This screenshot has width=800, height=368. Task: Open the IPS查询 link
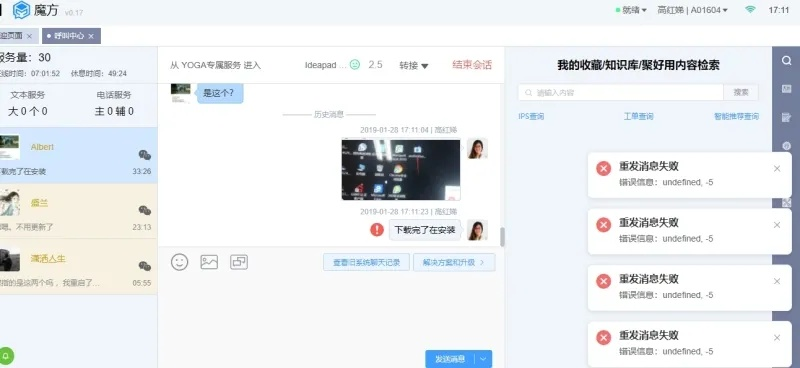pyautogui.click(x=531, y=116)
